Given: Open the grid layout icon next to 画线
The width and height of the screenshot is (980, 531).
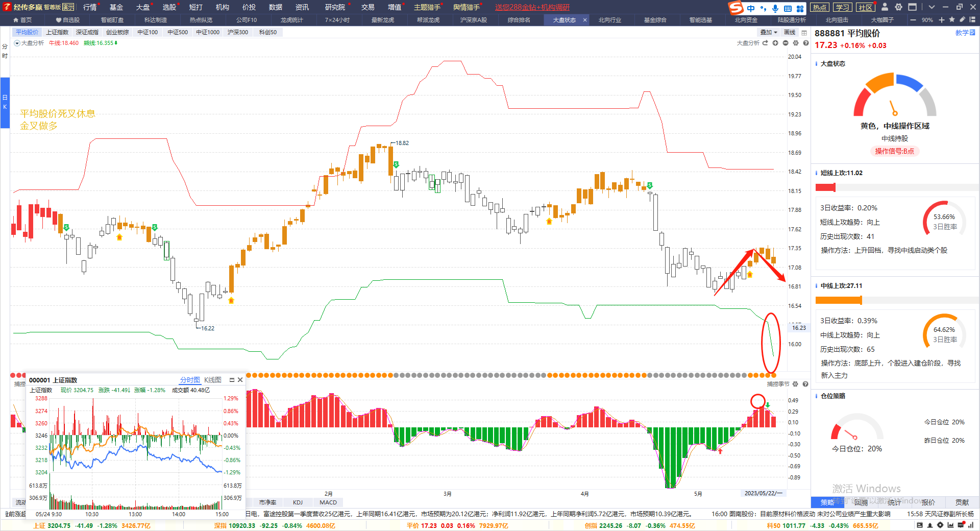Looking at the screenshot, I should coord(804,32).
